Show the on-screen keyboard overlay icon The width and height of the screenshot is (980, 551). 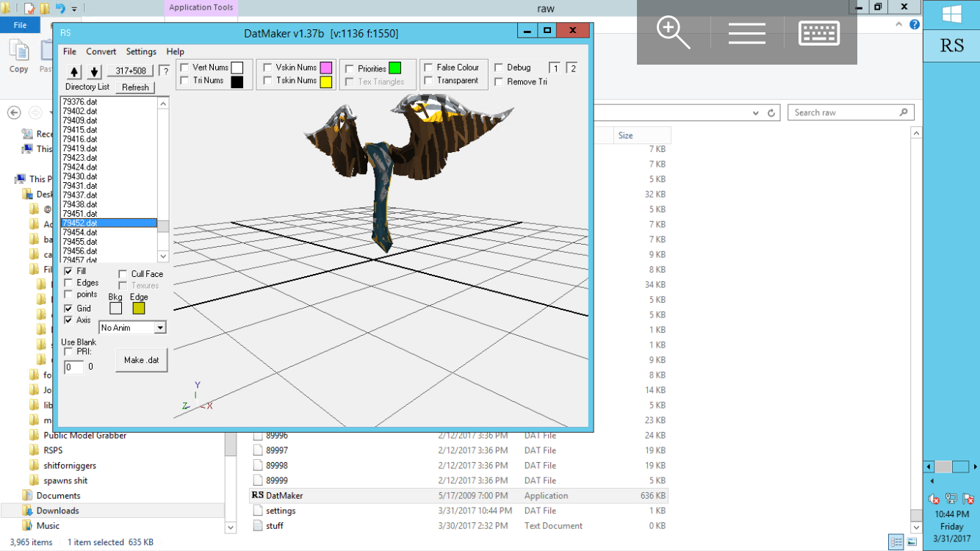click(819, 33)
